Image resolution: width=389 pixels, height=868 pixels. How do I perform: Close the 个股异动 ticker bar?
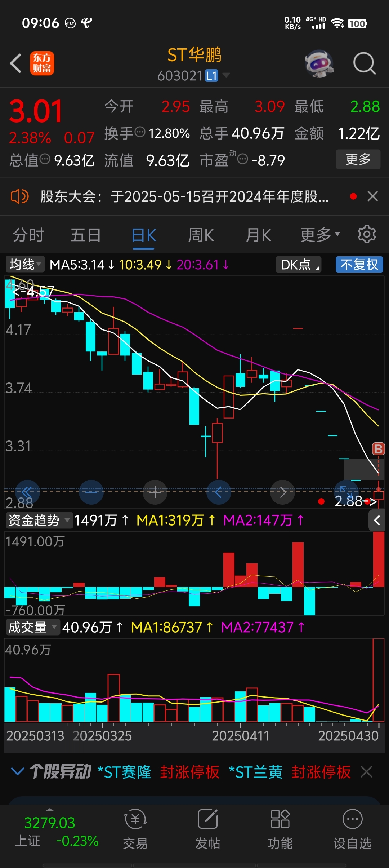pos(367,772)
